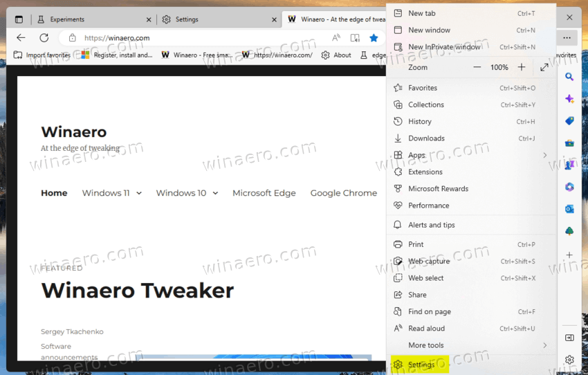Open Read aloud icon in address bar
This screenshot has width=588, height=375.
pos(336,37)
